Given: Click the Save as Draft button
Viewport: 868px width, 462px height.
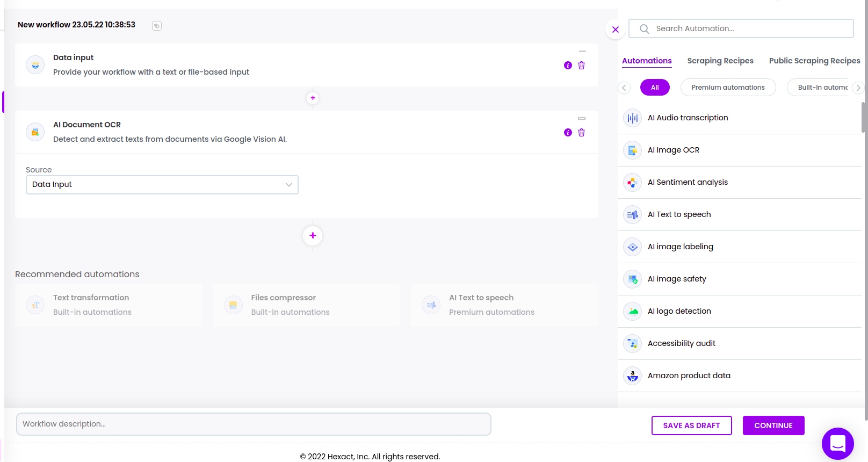Looking at the screenshot, I should (x=691, y=425).
